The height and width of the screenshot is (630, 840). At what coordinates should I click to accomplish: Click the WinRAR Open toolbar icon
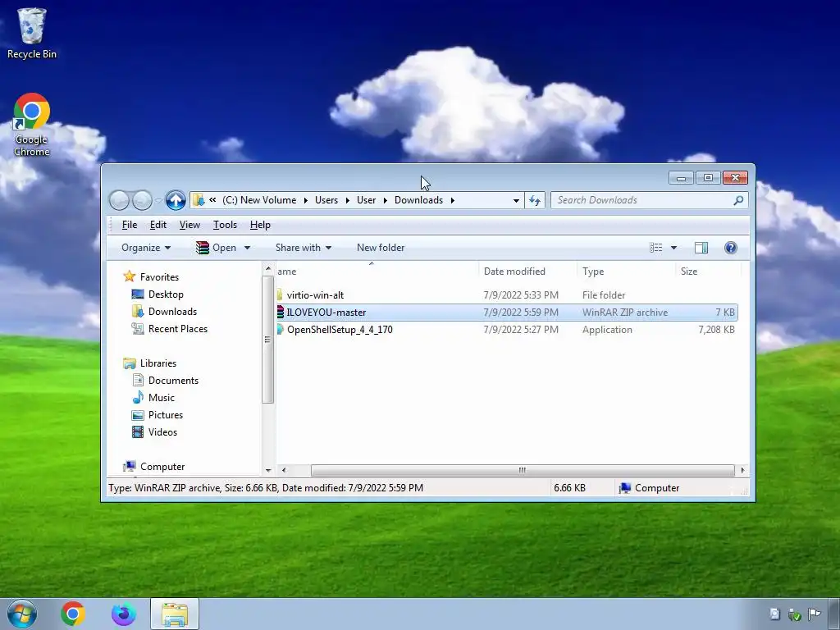coord(202,248)
